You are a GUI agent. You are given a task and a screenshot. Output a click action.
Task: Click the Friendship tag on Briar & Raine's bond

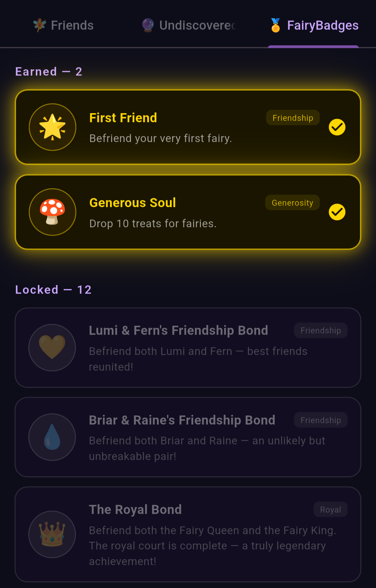321,420
